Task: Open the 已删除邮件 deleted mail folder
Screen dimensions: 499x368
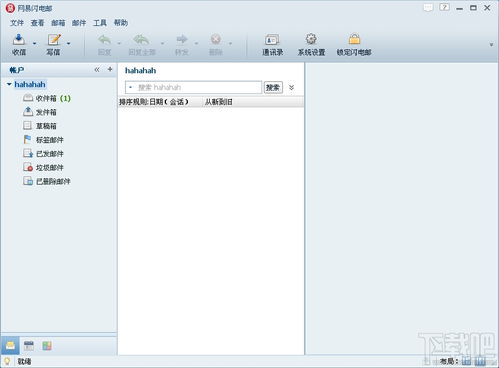Action: (x=47, y=181)
